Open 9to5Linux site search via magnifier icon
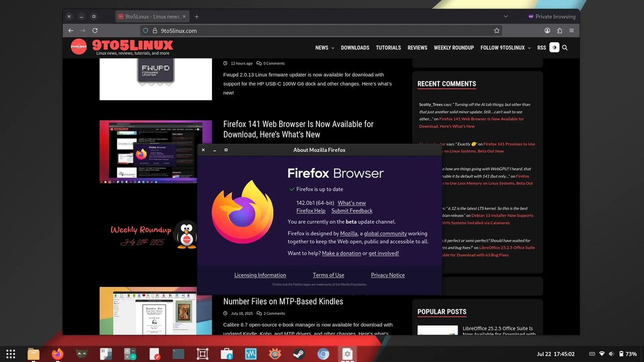This screenshot has height=362, width=644. click(x=564, y=47)
